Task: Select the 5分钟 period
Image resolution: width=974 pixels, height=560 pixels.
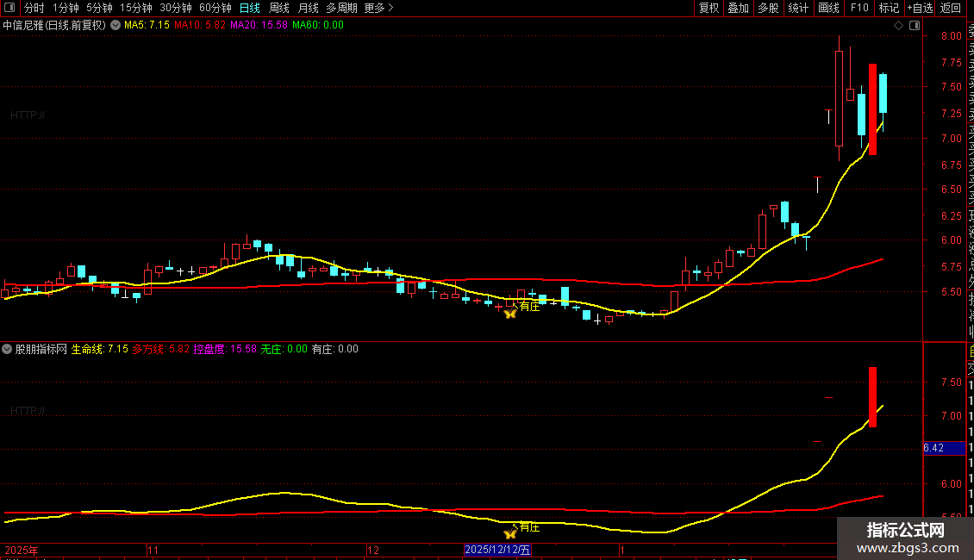Action: tap(99, 8)
